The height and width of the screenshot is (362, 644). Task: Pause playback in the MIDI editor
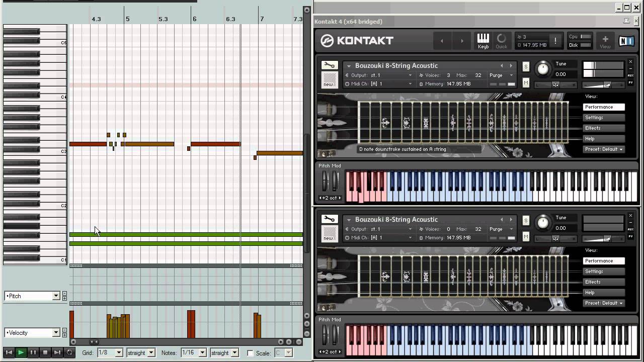[x=33, y=352]
